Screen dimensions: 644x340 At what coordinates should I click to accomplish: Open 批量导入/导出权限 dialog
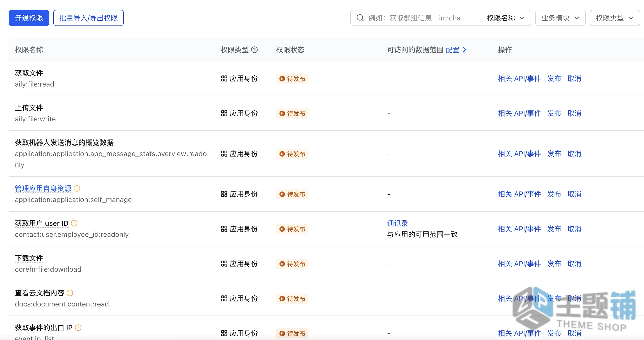(89, 18)
